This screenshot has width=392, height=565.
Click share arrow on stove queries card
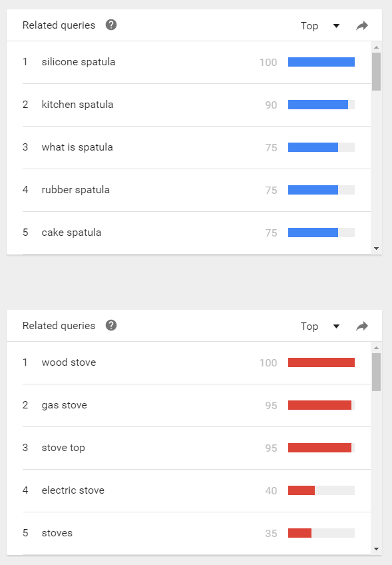click(x=362, y=326)
